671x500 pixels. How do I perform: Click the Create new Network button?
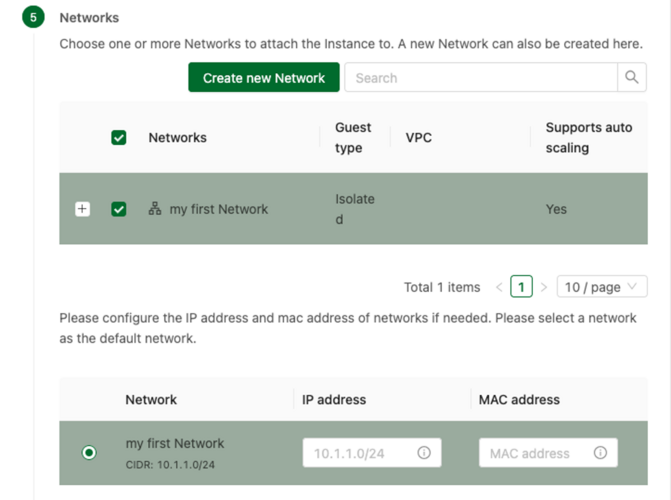(264, 77)
